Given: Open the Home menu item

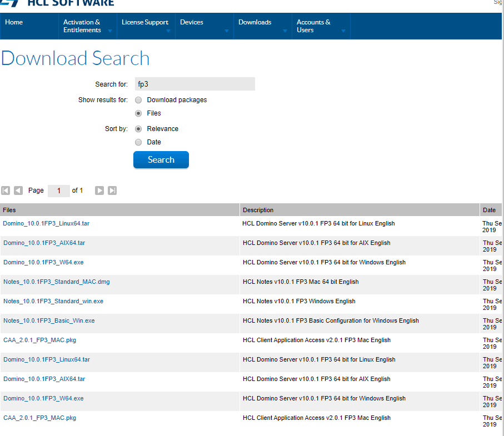Looking at the screenshot, I should [29, 26].
